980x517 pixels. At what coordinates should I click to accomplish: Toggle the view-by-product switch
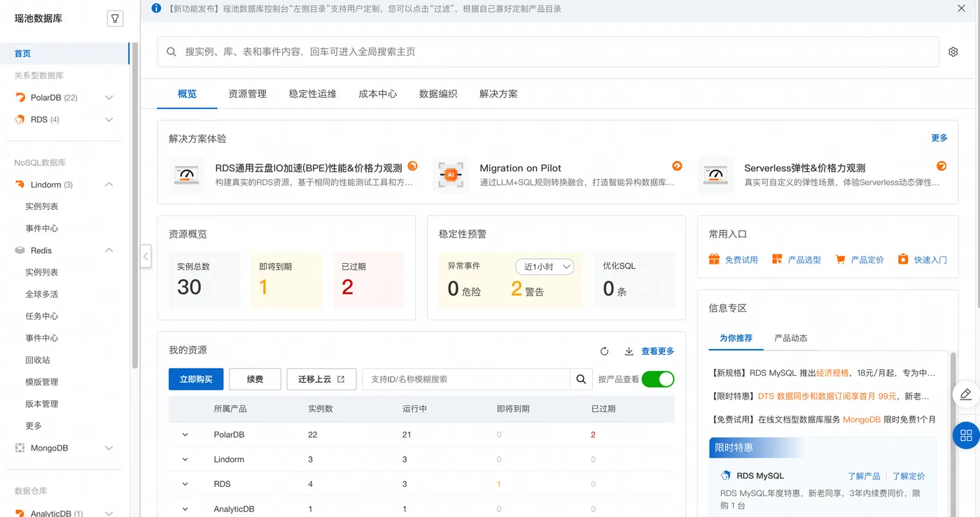pyautogui.click(x=657, y=379)
